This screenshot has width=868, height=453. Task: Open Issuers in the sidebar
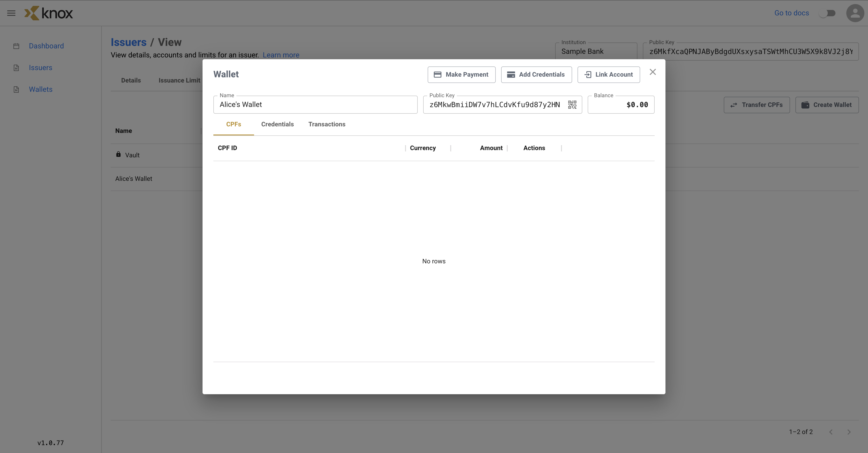(40, 68)
